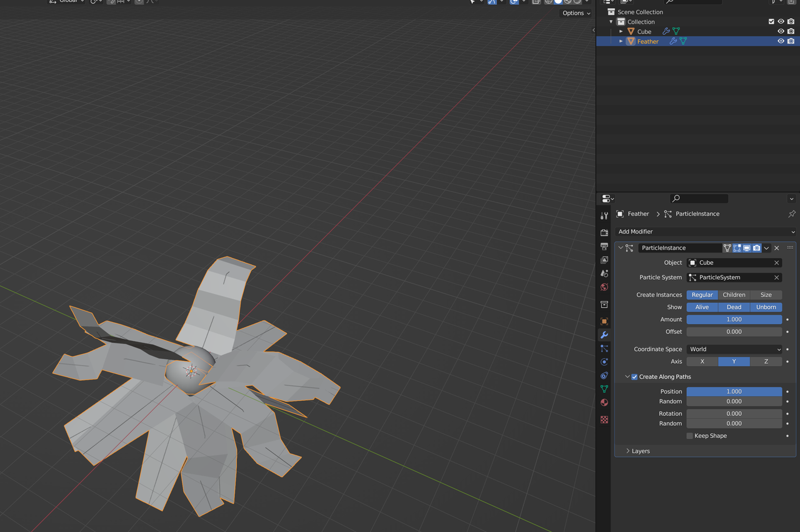The image size is (800, 532).
Task: Open the Physics properties tab icon
Action: [604, 362]
